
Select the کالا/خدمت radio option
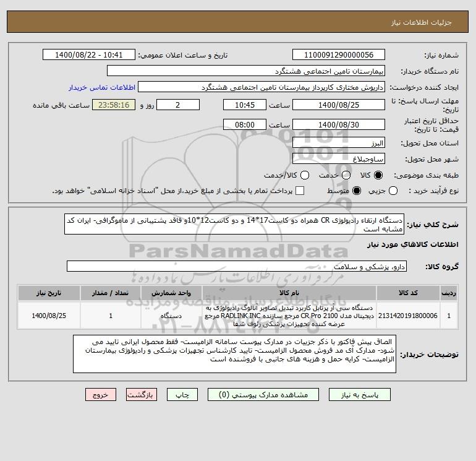point(305,175)
